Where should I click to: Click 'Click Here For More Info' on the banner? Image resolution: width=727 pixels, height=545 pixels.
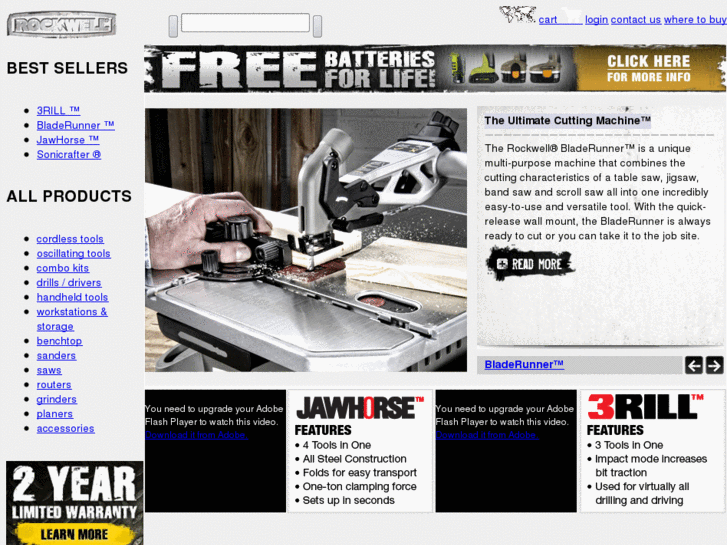coord(649,69)
